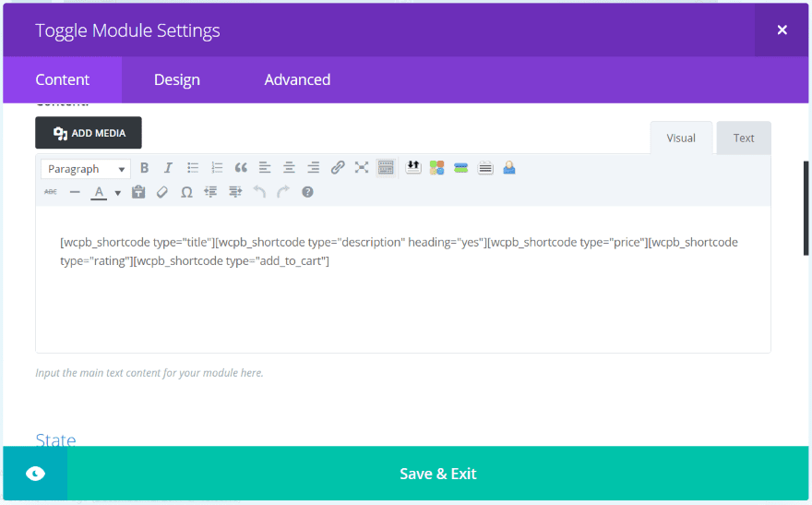Viewport: 812px width, 505px height.
Task: Switch to the Design tab
Action: pyautogui.click(x=176, y=80)
